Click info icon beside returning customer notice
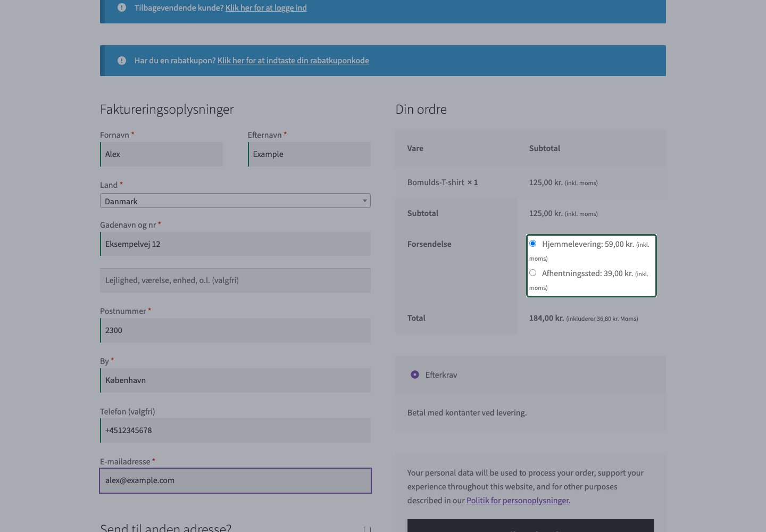The width and height of the screenshot is (766, 532). pos(122,7)
